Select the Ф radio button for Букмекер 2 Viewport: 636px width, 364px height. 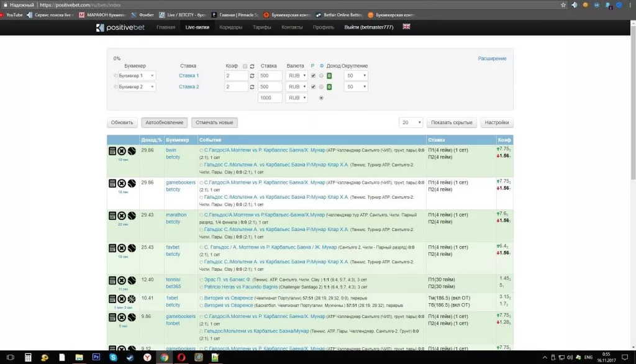[321, 87]
